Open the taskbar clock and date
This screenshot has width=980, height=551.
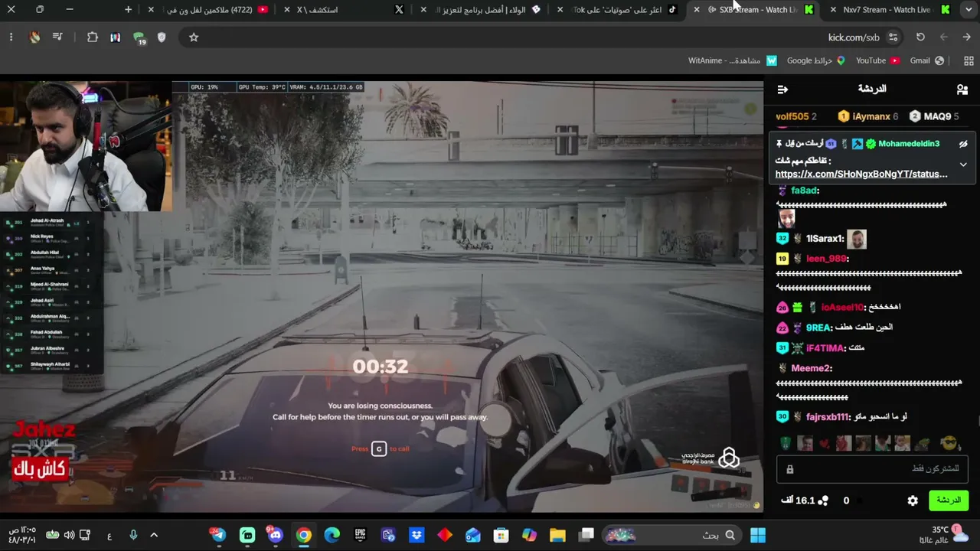pyautogui.click(x=22, y=535)
